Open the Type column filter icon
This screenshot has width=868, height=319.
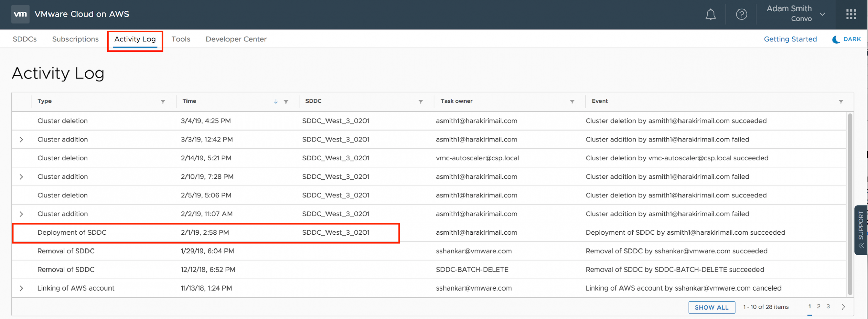[163, 102]
